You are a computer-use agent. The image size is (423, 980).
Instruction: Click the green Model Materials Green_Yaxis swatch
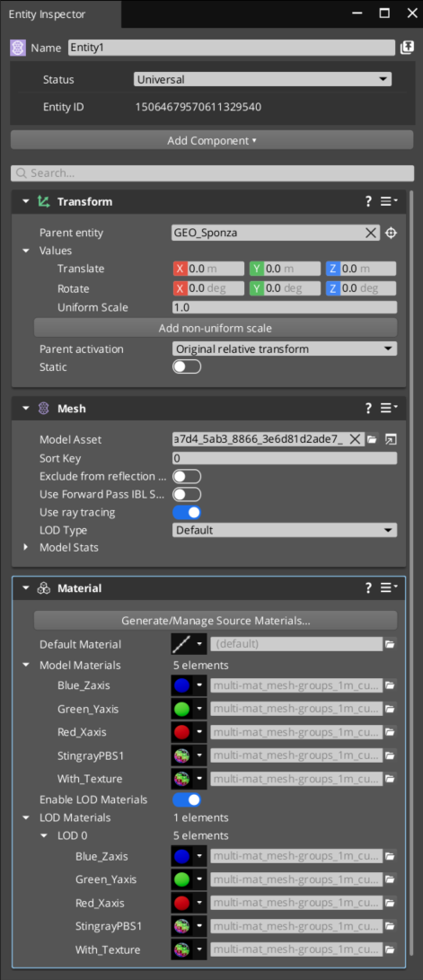click(x=181, y=710)
